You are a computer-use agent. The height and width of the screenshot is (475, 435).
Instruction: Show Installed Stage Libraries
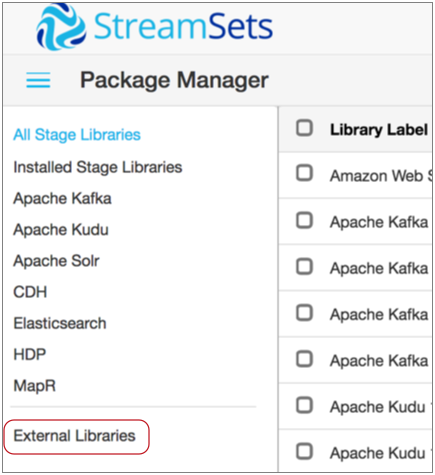click(x=98, y=167)
